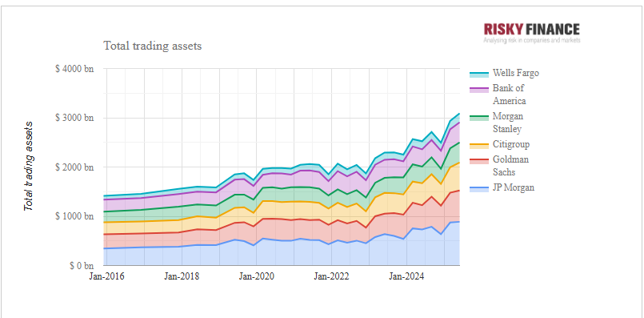
Task: Select the Goldman Sachs legend swatch
Action: pos(479,161)
